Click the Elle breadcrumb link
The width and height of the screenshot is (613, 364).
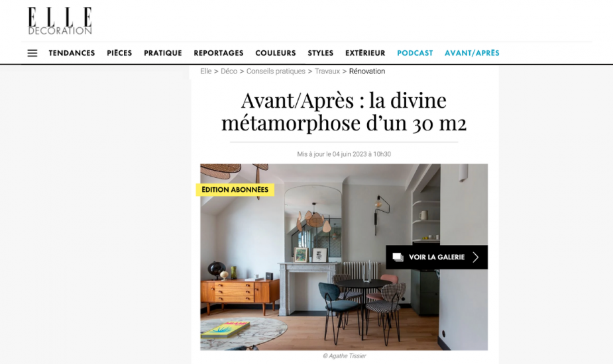point(205,71)
